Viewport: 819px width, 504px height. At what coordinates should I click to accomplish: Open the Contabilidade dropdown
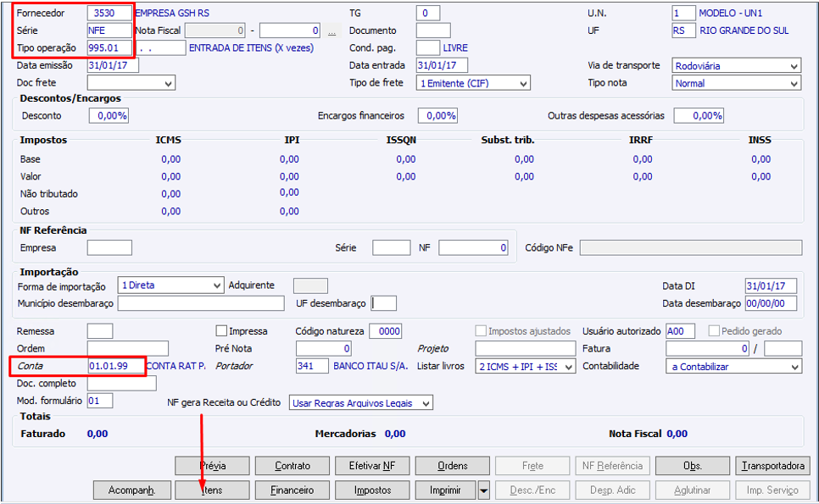(734, 366)
